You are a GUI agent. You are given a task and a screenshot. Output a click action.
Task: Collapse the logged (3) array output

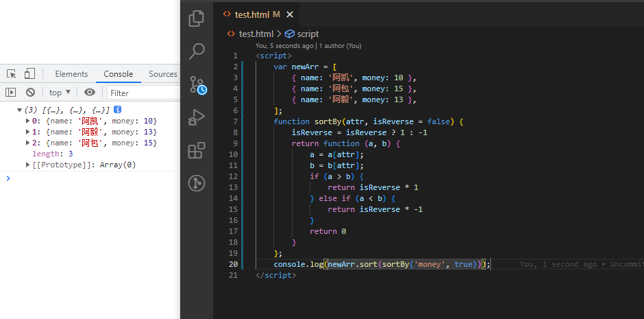[19, 110]
